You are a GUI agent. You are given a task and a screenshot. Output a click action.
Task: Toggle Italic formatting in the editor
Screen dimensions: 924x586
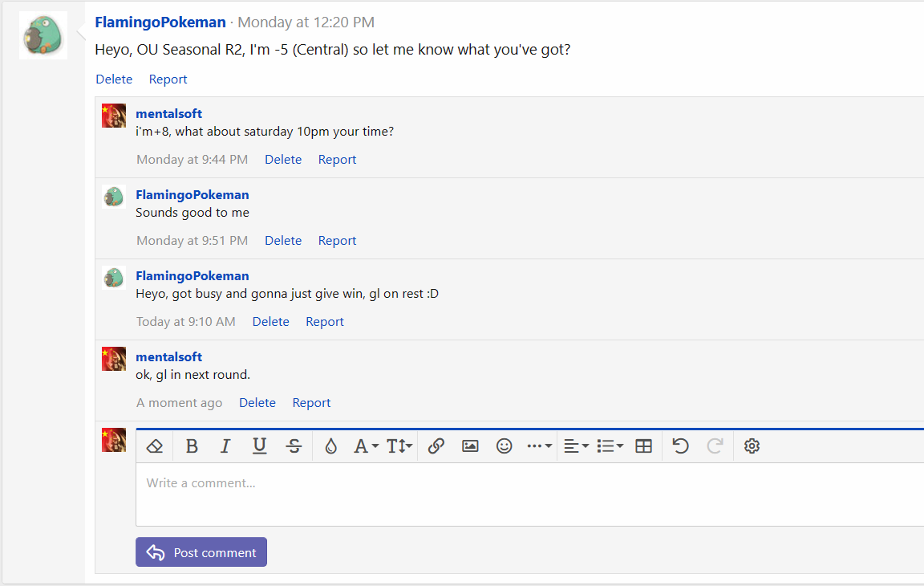tap(225, 446)
